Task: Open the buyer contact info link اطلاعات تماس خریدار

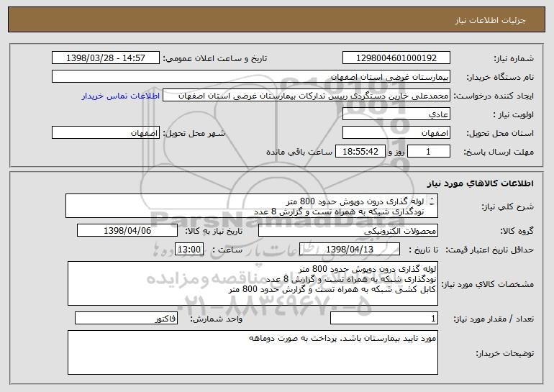Action: tap(121, 96)
